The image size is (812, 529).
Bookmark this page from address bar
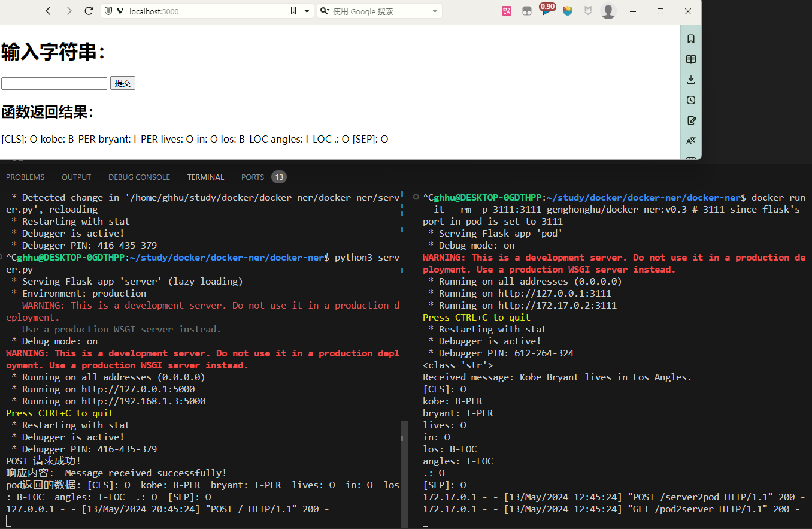pos(293,11)
